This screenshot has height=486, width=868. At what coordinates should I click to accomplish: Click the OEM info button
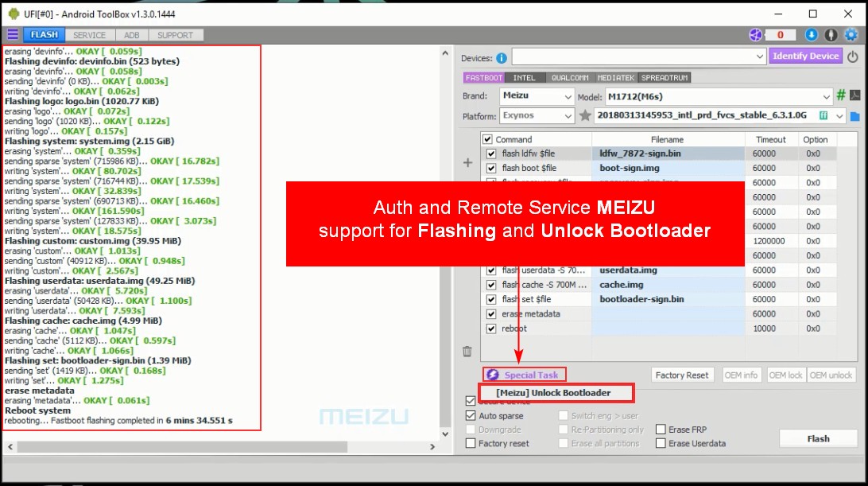(x=741, y=375)
